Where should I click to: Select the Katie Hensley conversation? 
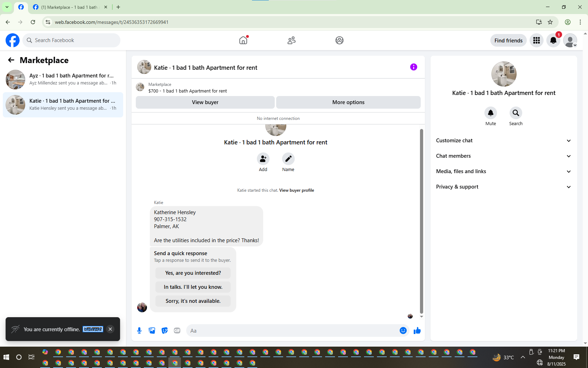(x=63, y=105)
